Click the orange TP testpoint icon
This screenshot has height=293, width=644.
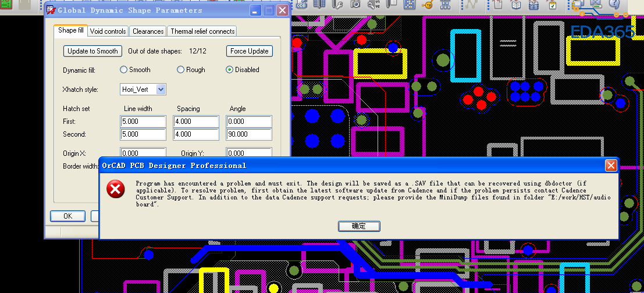point(428,5)
